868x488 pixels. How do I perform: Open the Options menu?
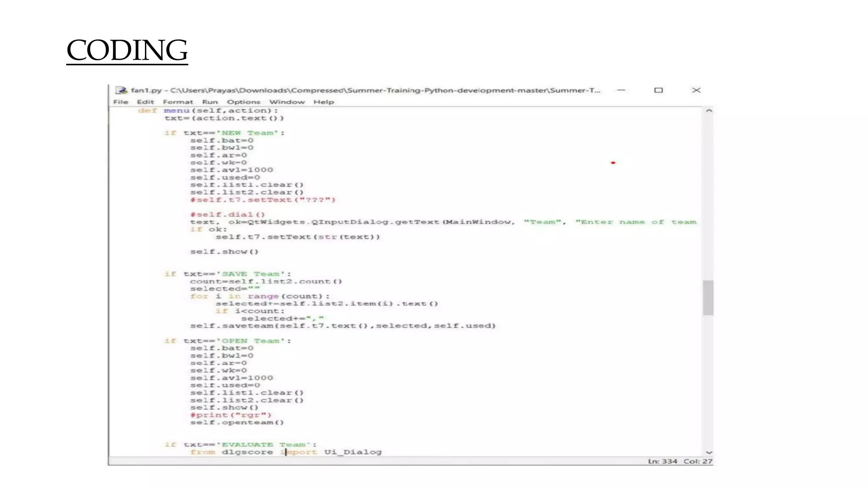(x=243, y=102)
